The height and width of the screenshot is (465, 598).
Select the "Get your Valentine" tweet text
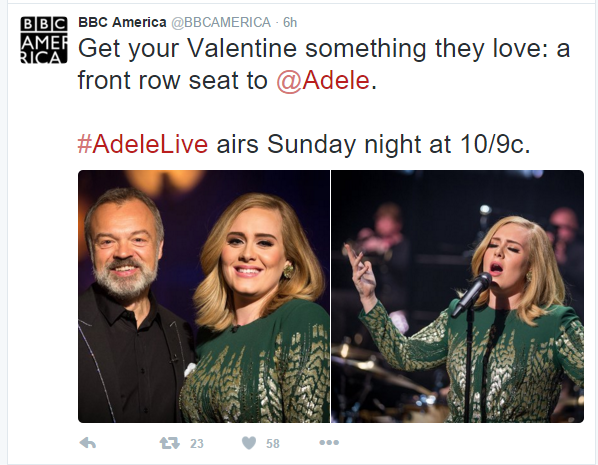[324, 64]
